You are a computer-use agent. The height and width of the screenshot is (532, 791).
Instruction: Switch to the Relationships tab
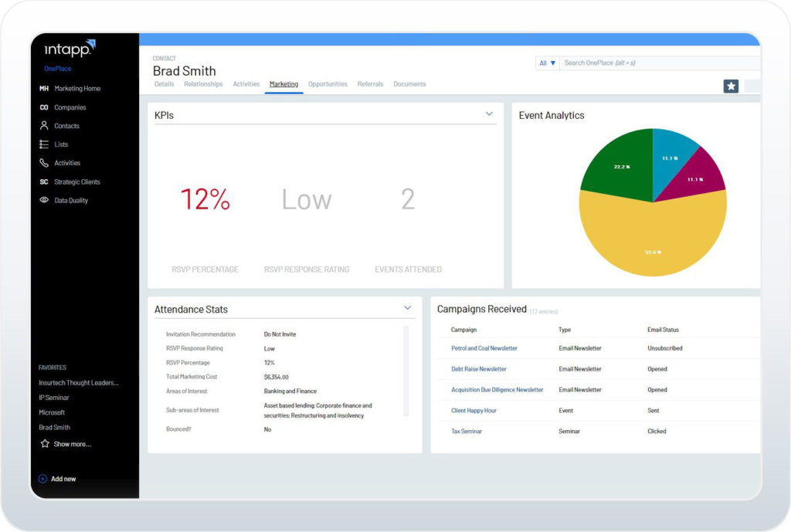(x=203, y=83)
